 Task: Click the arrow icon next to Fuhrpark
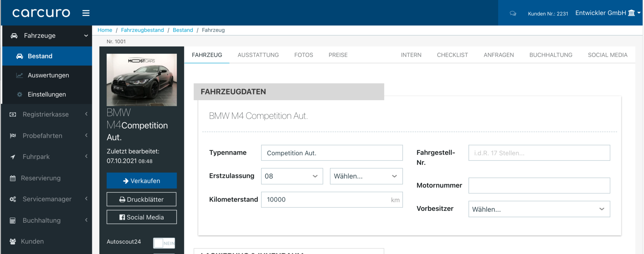click(x=13, y=157)
